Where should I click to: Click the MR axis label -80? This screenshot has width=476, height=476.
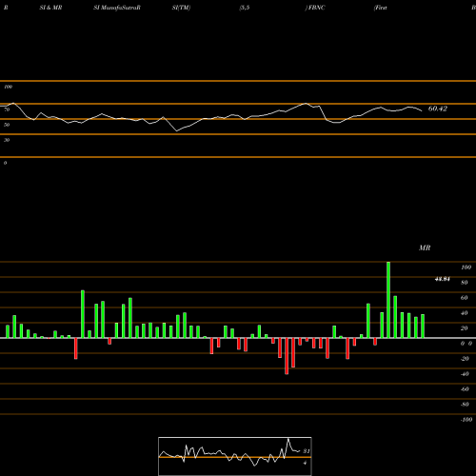click(465, 405)
